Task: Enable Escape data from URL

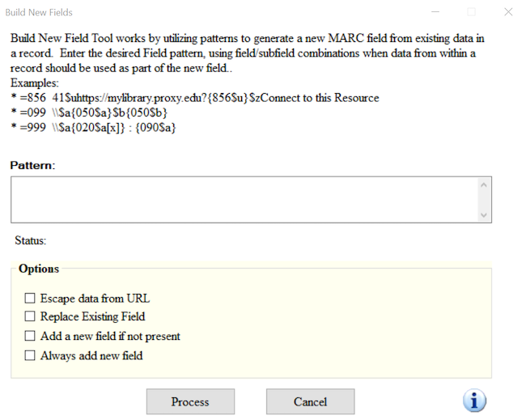Action: pyautogui.click(x=31, y=298)
